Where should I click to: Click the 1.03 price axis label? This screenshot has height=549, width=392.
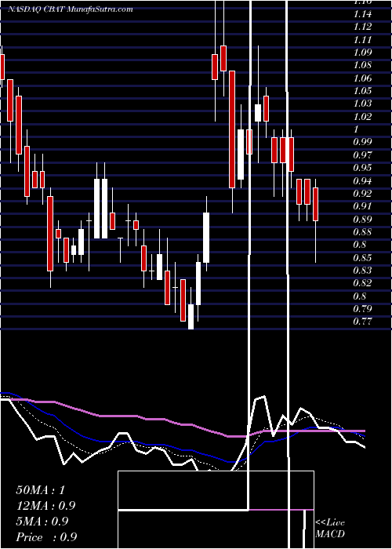tap(362, 104)
